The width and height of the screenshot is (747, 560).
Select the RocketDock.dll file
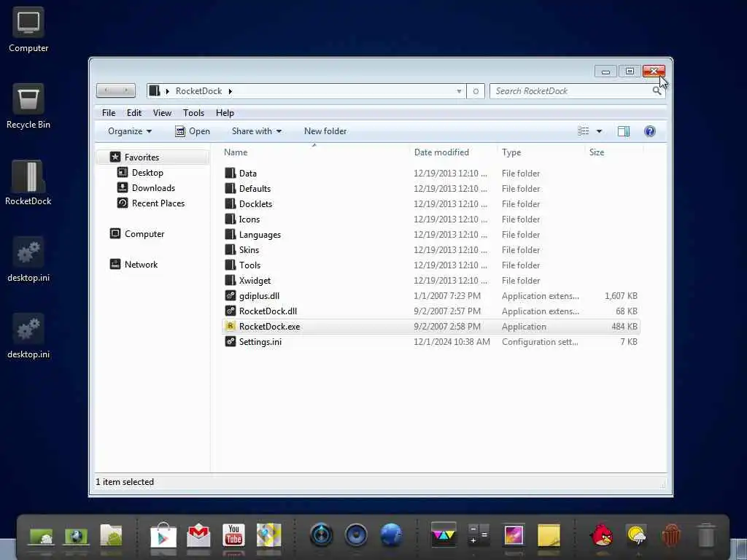[x=430, y=311]
